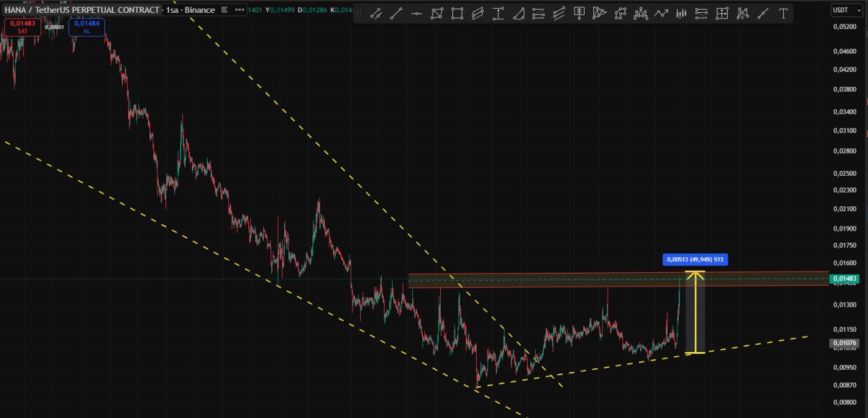Click the 0,02500 price axis label
The height and width of the screenshot is (418, 868).
[845, 173]
